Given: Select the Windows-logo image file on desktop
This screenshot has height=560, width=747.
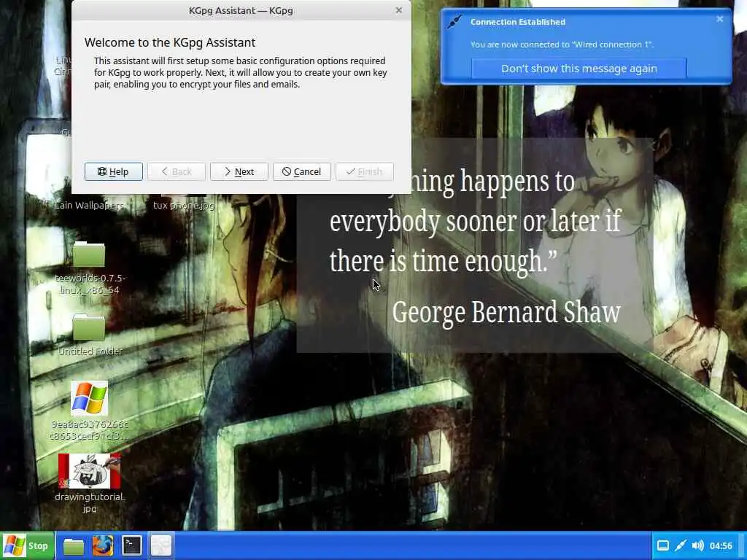Looking at the screenshot, I should coord(89,398).
